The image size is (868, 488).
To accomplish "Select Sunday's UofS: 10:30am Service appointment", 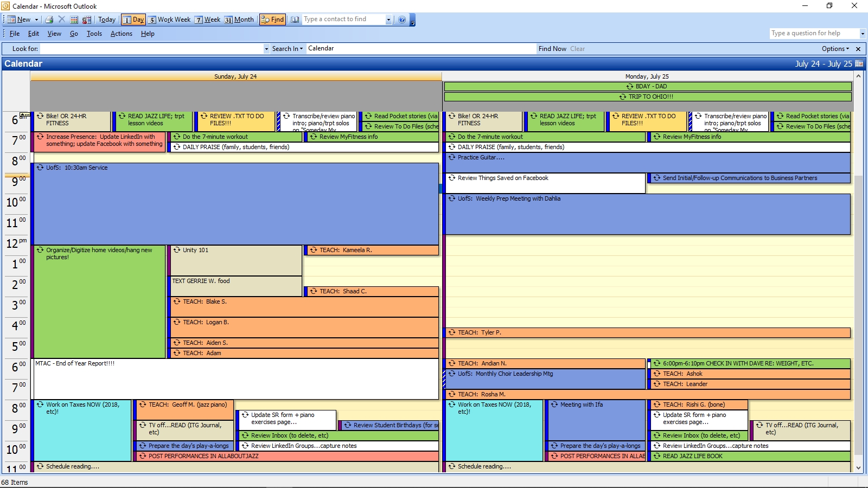I will 235,204.
